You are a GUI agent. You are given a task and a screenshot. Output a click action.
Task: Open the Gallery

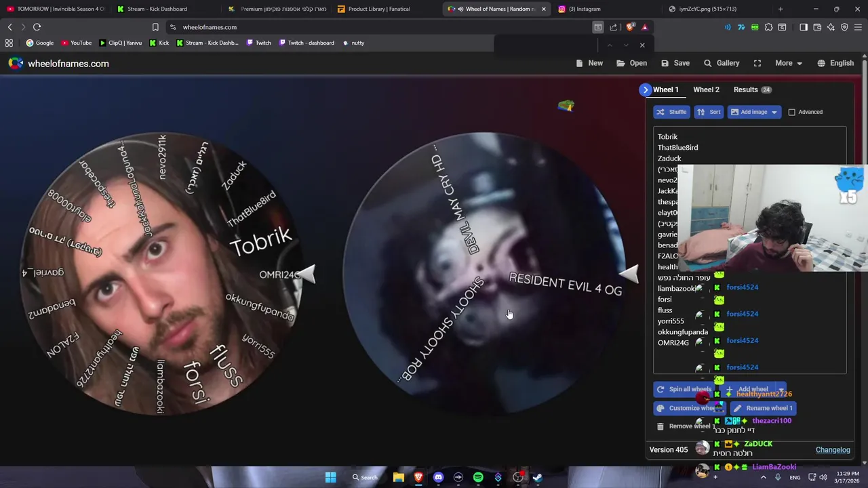(x=722, y=63)
